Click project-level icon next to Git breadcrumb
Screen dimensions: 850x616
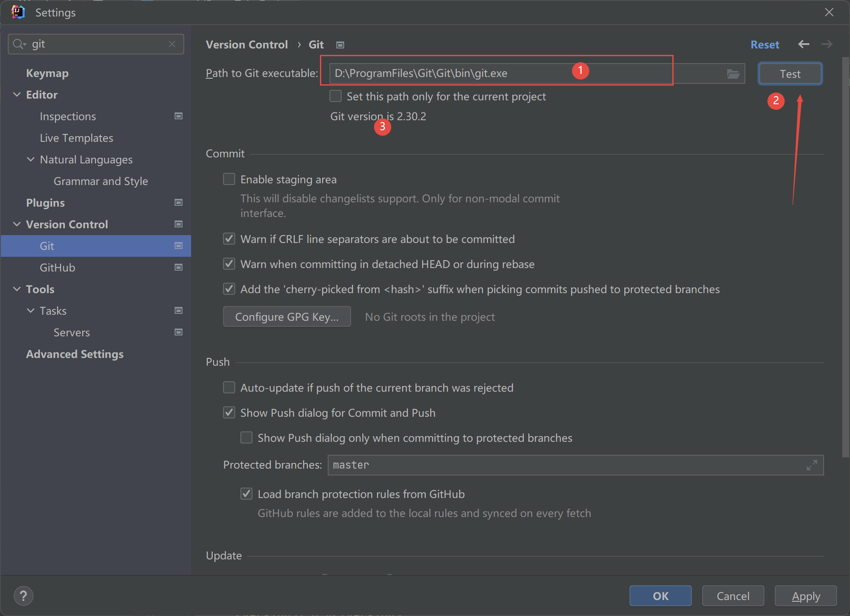pyautogui.click(x=340, y=45)
